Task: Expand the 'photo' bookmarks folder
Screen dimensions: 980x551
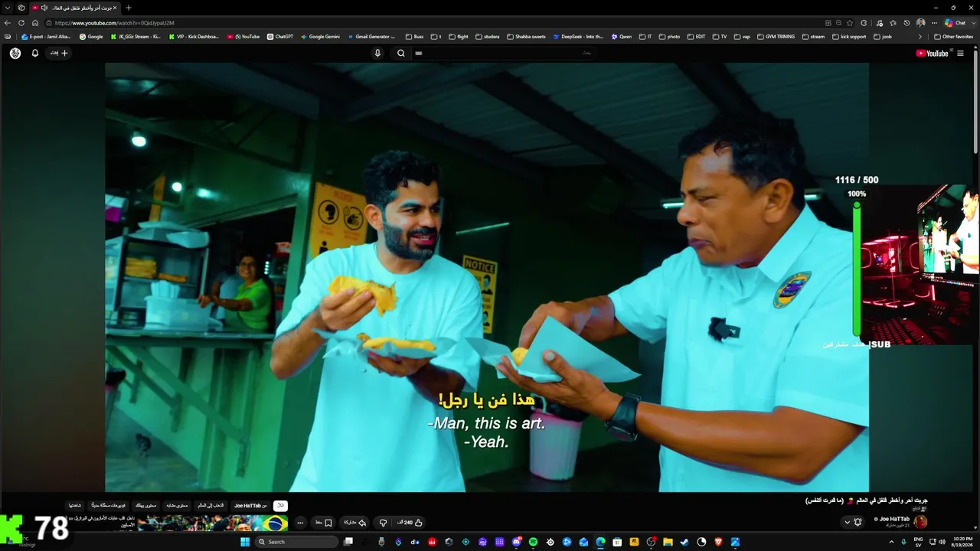Action: [668, 37]
